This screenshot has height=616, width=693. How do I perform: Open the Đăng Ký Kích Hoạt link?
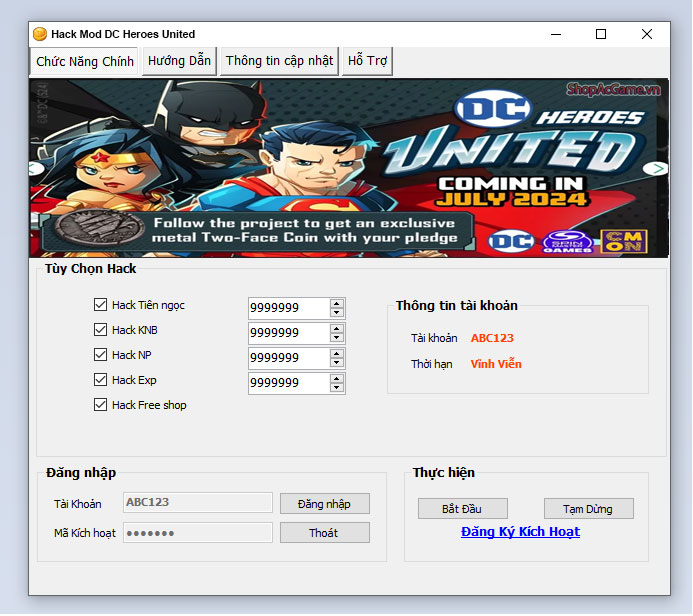coord(520,532)
